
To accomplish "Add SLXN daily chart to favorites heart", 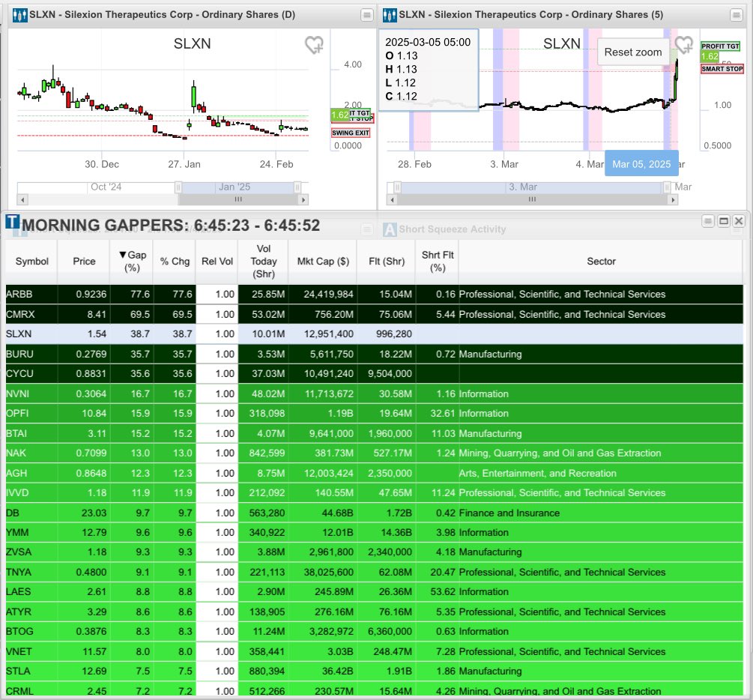I will pos(314,45).
